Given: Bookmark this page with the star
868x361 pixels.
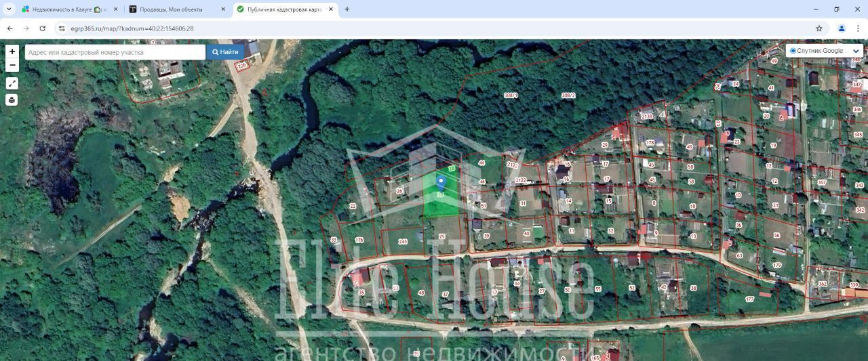Looking at the screenshot, I should [819, 28].
